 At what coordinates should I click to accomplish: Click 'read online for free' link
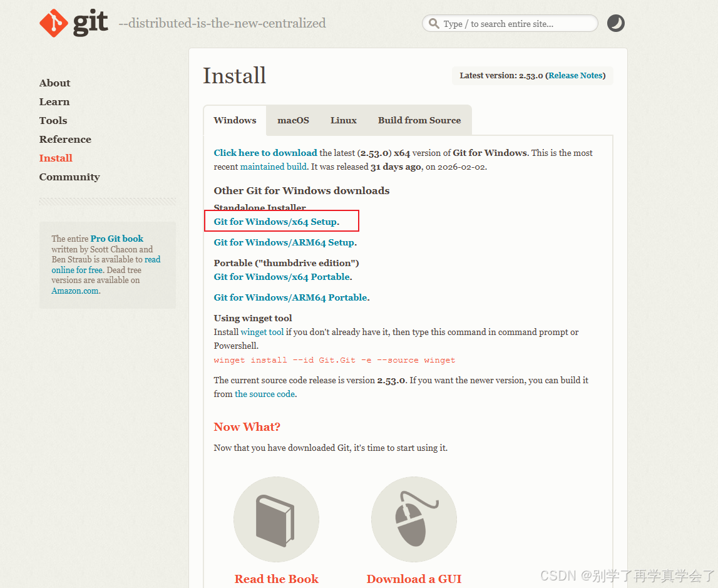106,265
